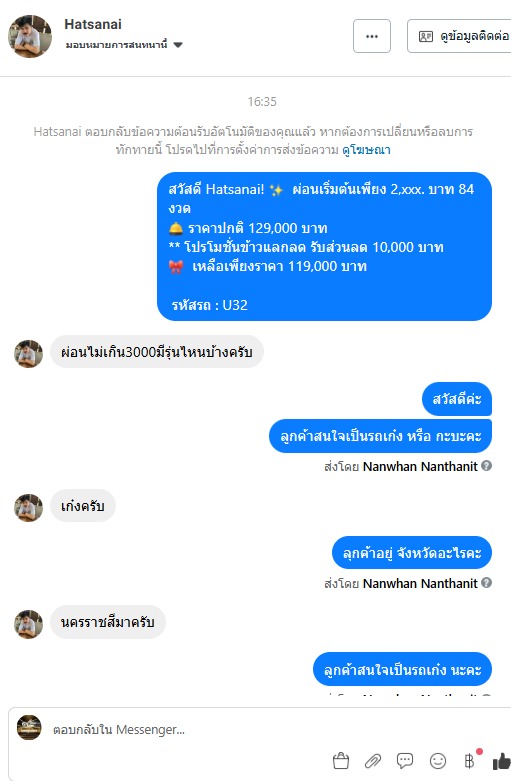Click the baht payment request icon
The height and width of the screenshot is (781, 511).
pos(470,760)
